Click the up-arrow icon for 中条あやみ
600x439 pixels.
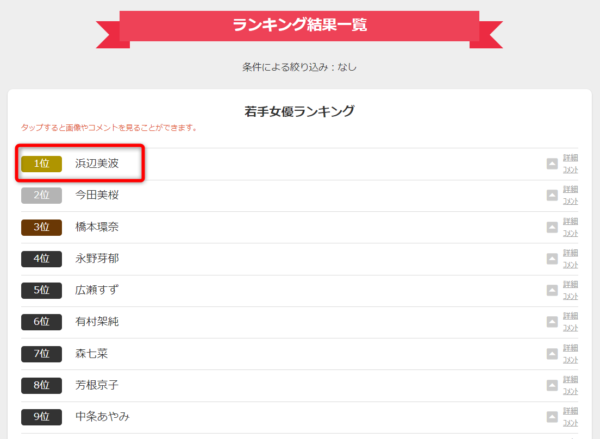click(552, 417)
